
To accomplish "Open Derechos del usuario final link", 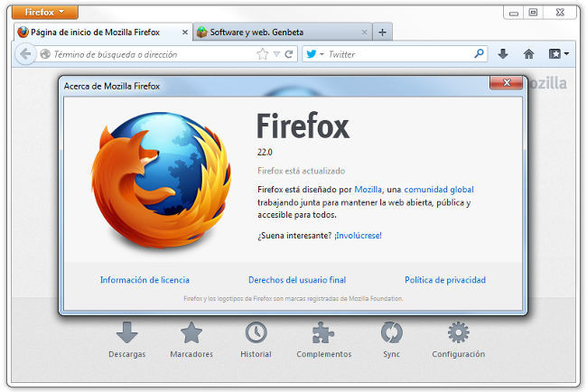I will [297, 280].
